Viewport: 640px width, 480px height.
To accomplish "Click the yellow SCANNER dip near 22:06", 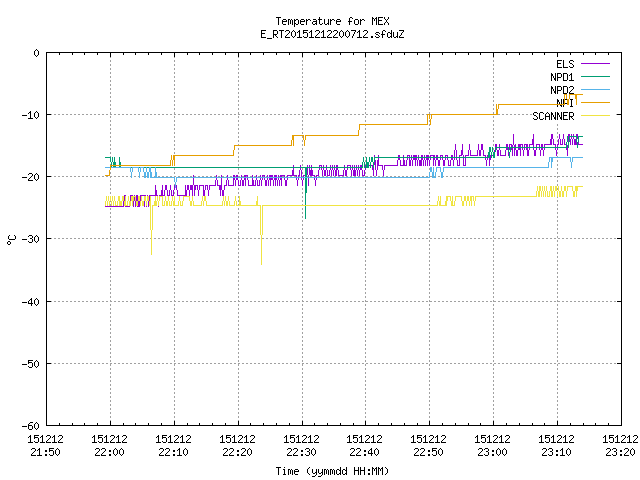I will click(x=151, y=231).
